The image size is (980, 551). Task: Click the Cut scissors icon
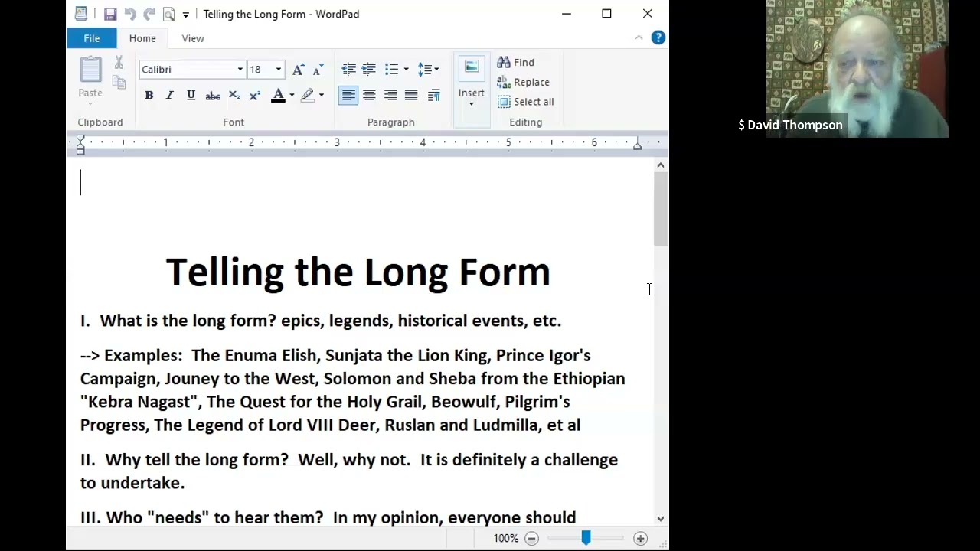pyautogui.click(x=119, y=63)
